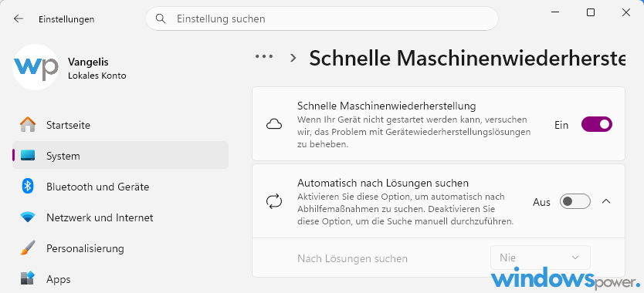Click the Nach Lösungen suchen label
644x293 pixels.
click(x=352, y=258)
